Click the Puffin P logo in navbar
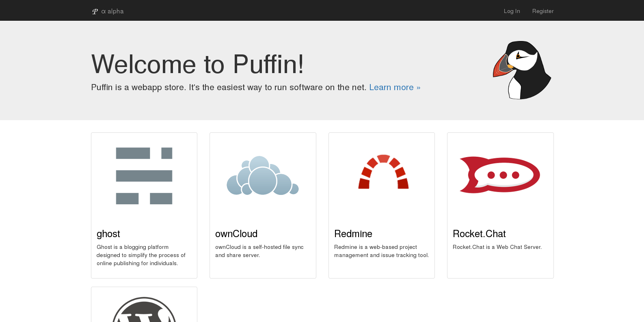 pos(95,11)
